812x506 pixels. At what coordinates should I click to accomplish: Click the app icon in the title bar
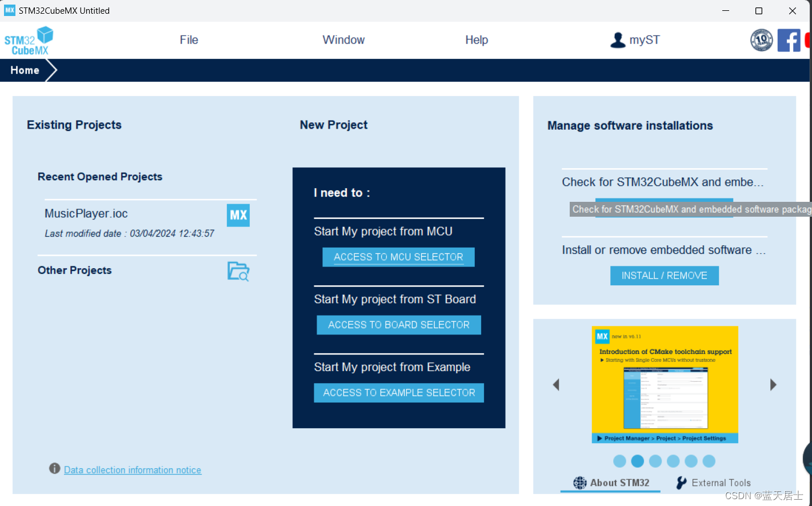tap(10, 10)
